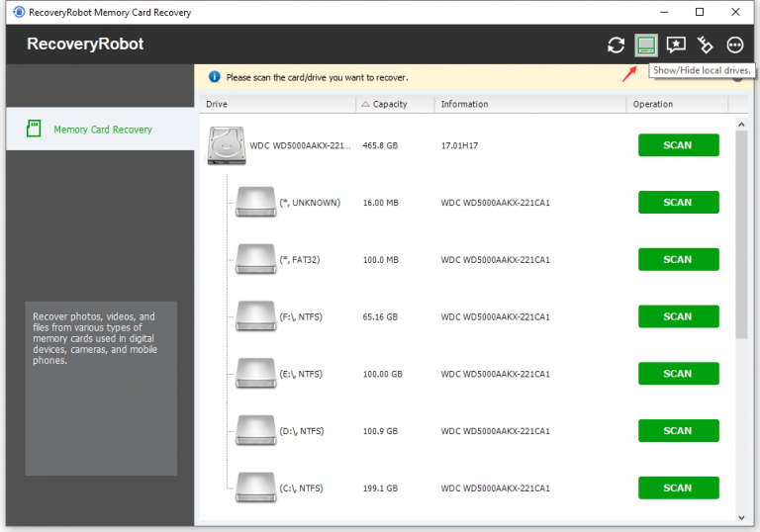The image size is (760, 532).
Task: Open the more options ellipsis icon
Action: pos(735,45)
